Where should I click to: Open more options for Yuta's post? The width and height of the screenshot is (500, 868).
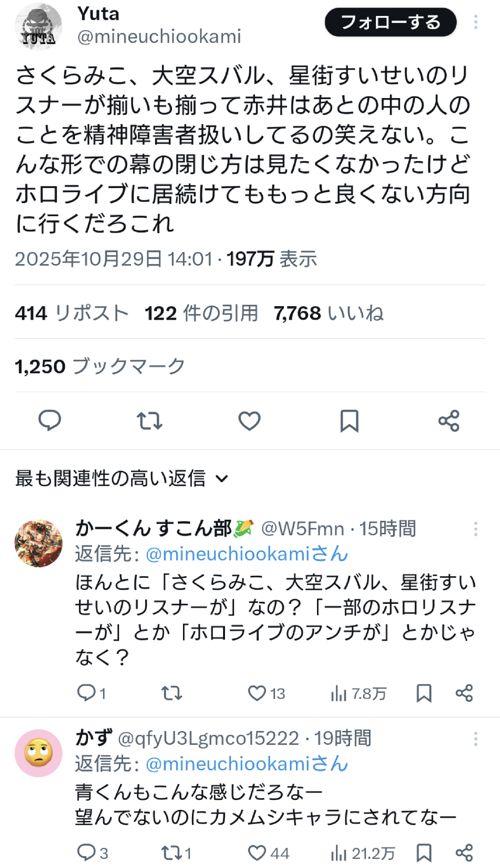(475, 22)
